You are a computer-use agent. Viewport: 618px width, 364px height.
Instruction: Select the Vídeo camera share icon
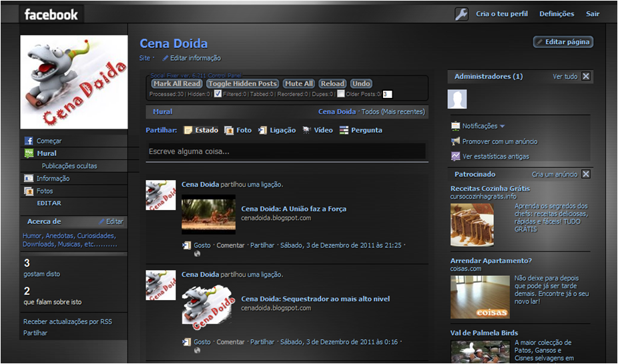306,130
